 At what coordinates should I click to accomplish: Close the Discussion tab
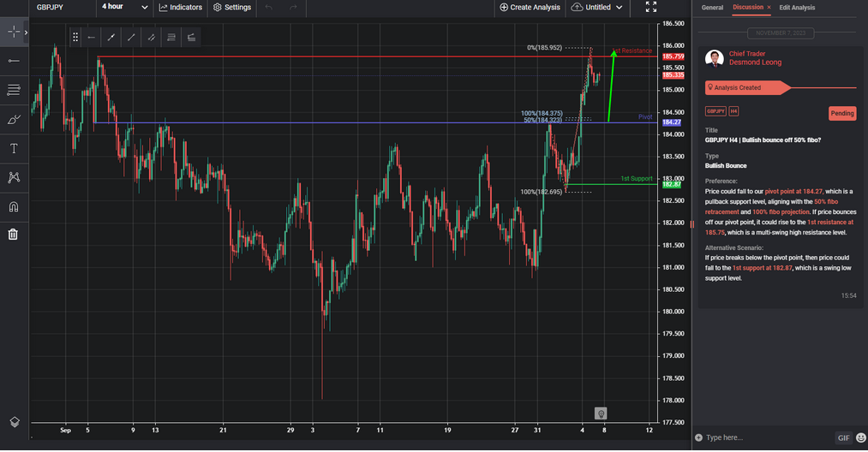pos(769,7)
